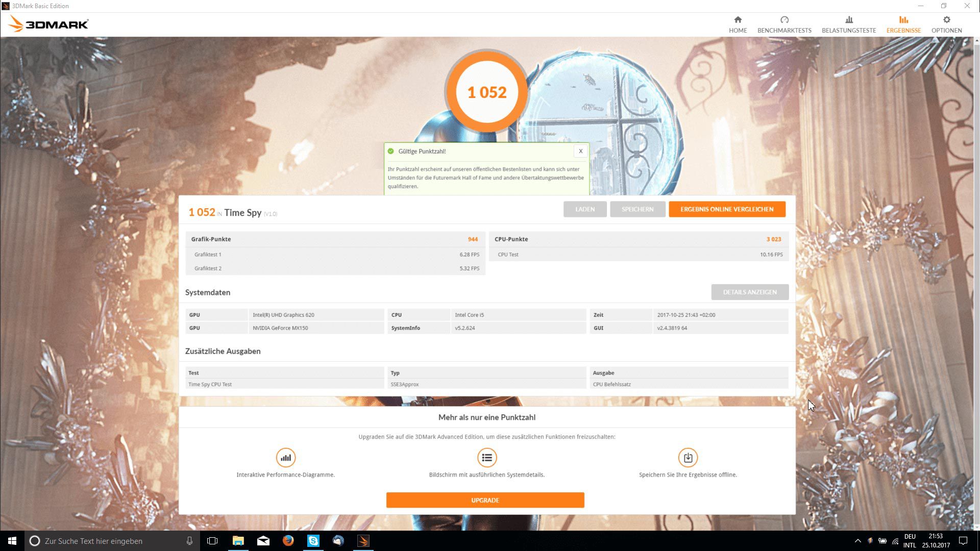Screen dimensions: 980x551
Task: Open the OPTIONEN tab
Action: click(946, 24)
